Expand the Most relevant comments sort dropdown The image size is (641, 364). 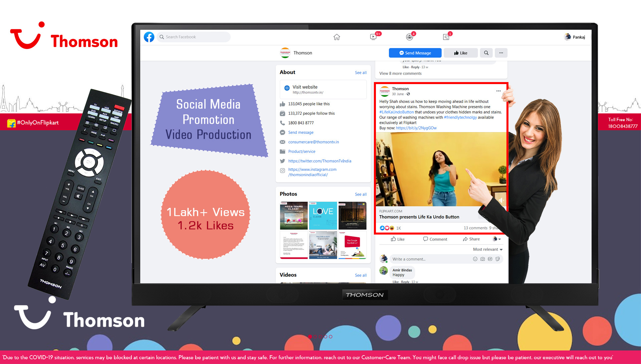point(488,250)
